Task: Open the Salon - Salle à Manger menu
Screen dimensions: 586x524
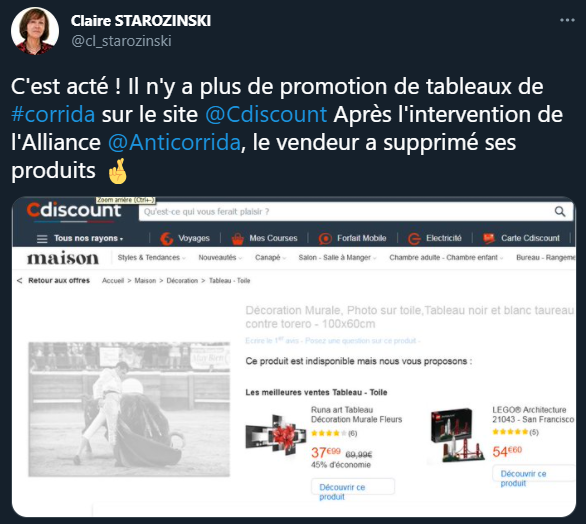Action: pyautogui.click(x=337, y=258)
